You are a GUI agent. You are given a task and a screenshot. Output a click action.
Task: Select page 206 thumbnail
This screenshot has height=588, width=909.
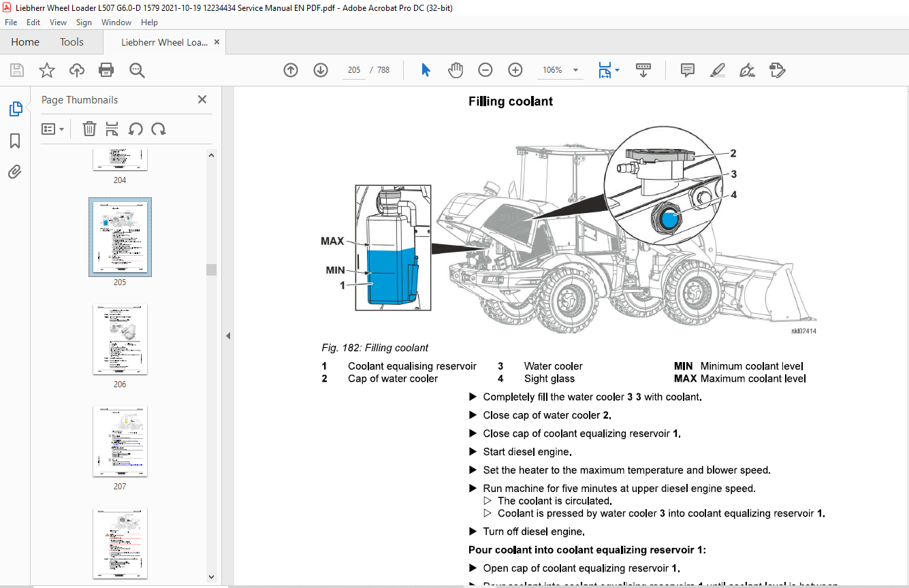(120, 339)
